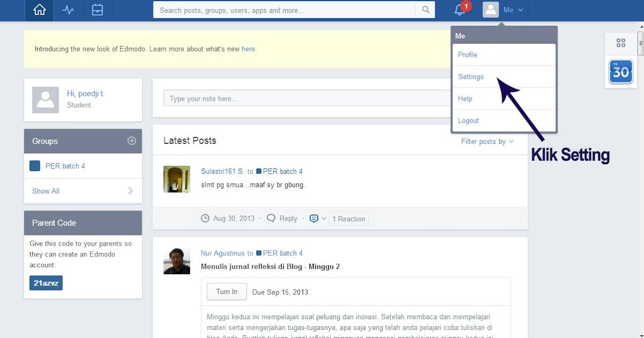Open Hi, poedji t. profile link
This screenshot has height=338, width=644.
point(86,93)
